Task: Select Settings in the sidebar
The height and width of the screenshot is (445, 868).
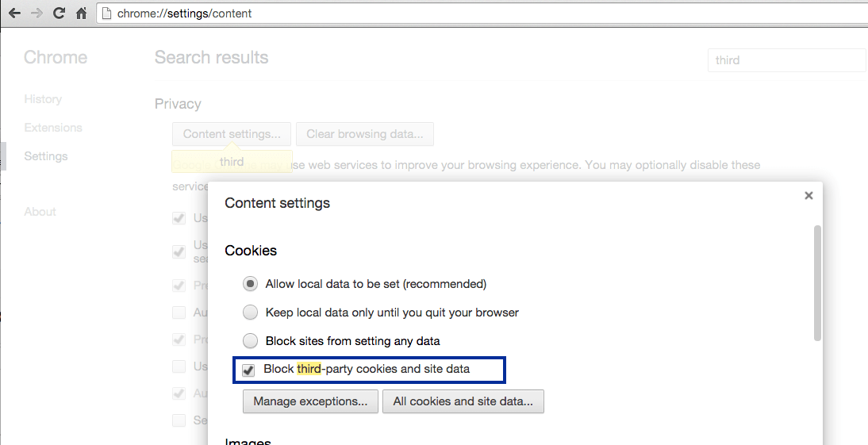Action: pyautogui.click(x=46, y=156)
